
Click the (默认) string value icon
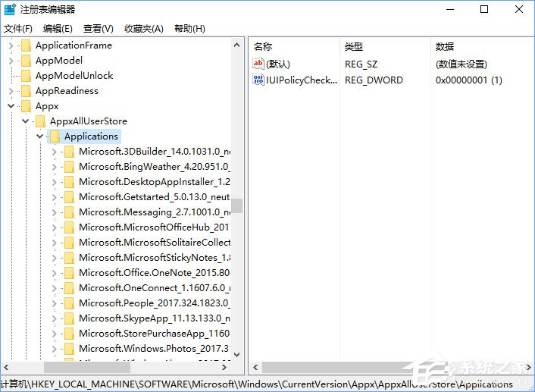tap(258, 64)
